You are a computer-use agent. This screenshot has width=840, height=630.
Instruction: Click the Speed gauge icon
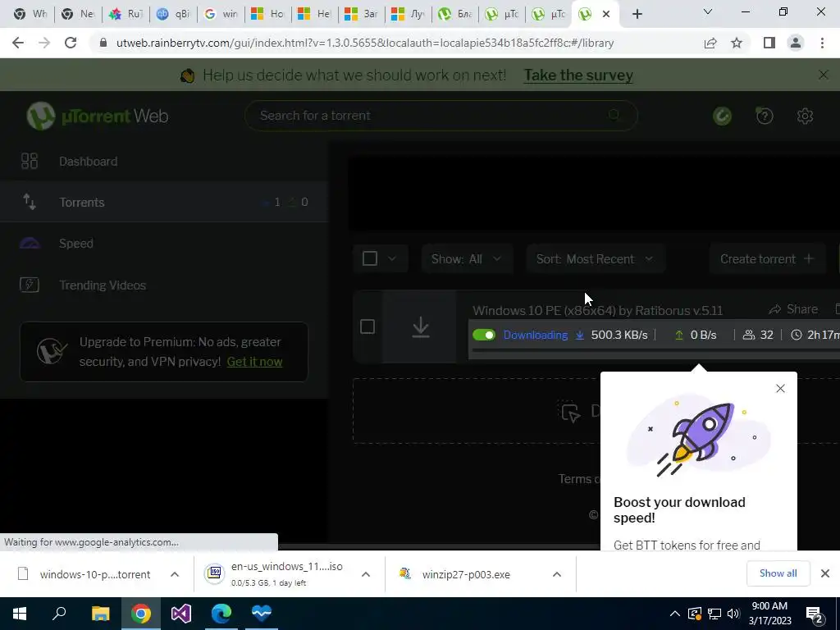(30, 243)
